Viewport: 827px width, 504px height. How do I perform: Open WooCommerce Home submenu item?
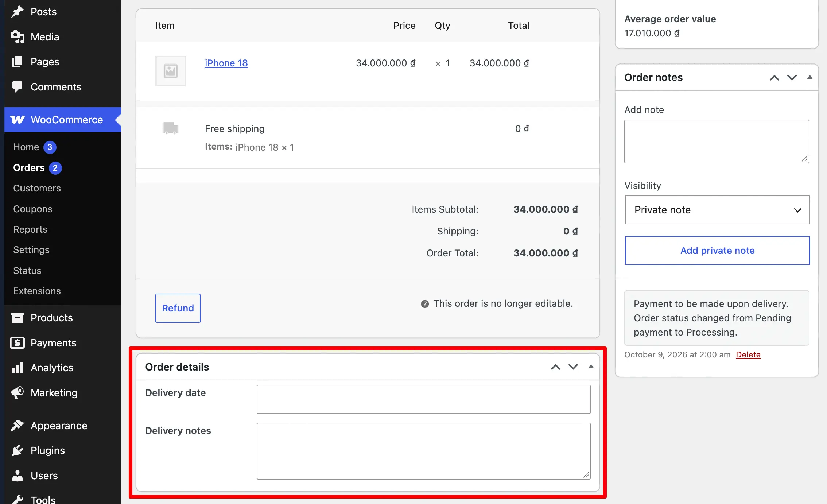click(x=26, y=147)
